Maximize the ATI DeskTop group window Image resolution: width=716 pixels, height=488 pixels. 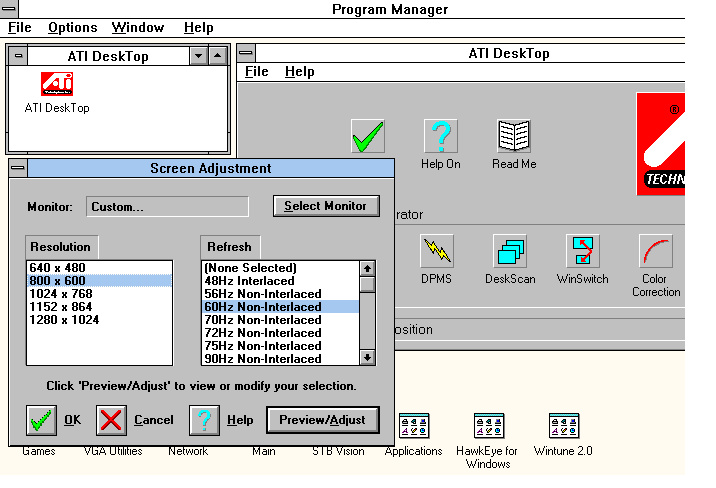[x=218, y=56]
